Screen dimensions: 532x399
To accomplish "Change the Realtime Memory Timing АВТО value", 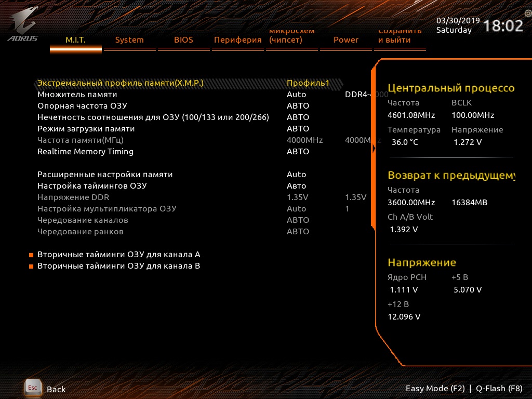I will tap(298, 152).
